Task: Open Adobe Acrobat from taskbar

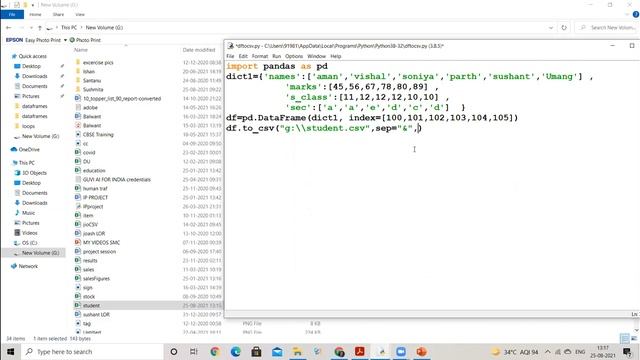Action: [x=360, y=351]
